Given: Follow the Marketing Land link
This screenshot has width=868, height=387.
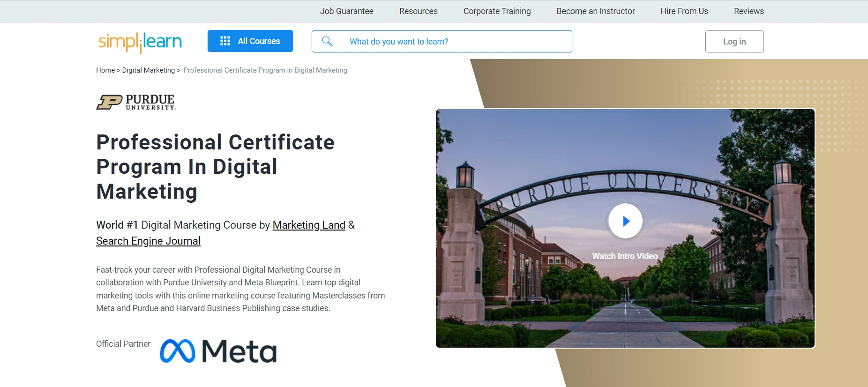Looking at the screenshot, I should pos(309,225).
